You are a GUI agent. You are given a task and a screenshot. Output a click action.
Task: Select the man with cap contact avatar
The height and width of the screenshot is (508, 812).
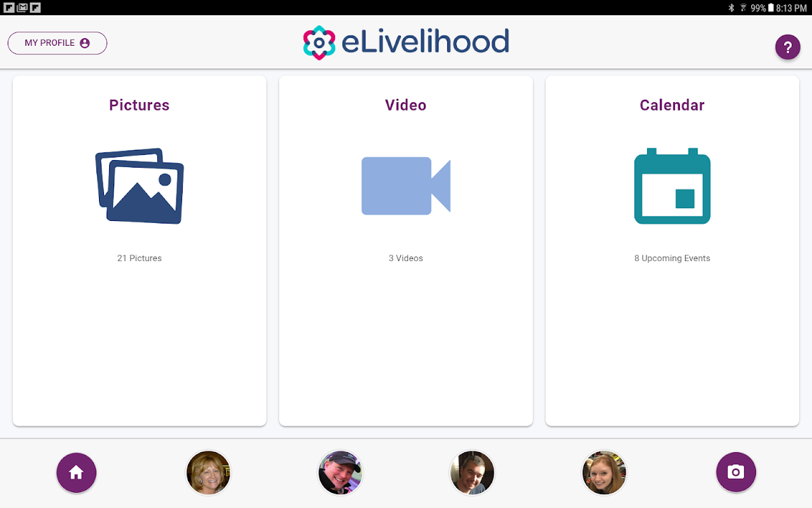pyautogui.click(x=340, y=473)
